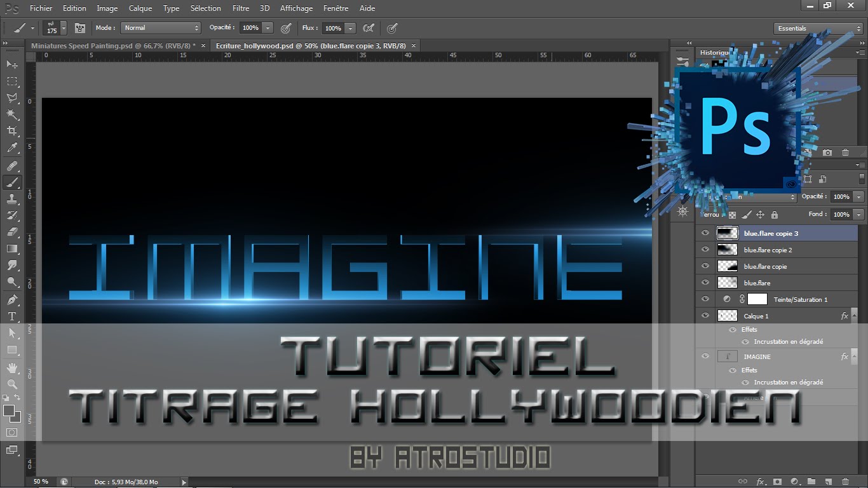Select the Move tool
The width and height of the screenshot is (868, 488).
[x=12, y=64]
